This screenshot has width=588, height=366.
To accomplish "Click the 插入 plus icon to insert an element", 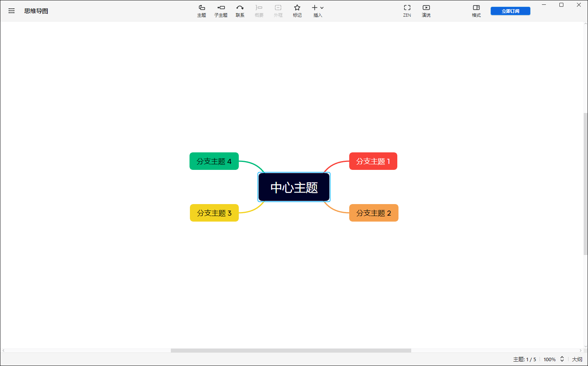I will (314, 7).
